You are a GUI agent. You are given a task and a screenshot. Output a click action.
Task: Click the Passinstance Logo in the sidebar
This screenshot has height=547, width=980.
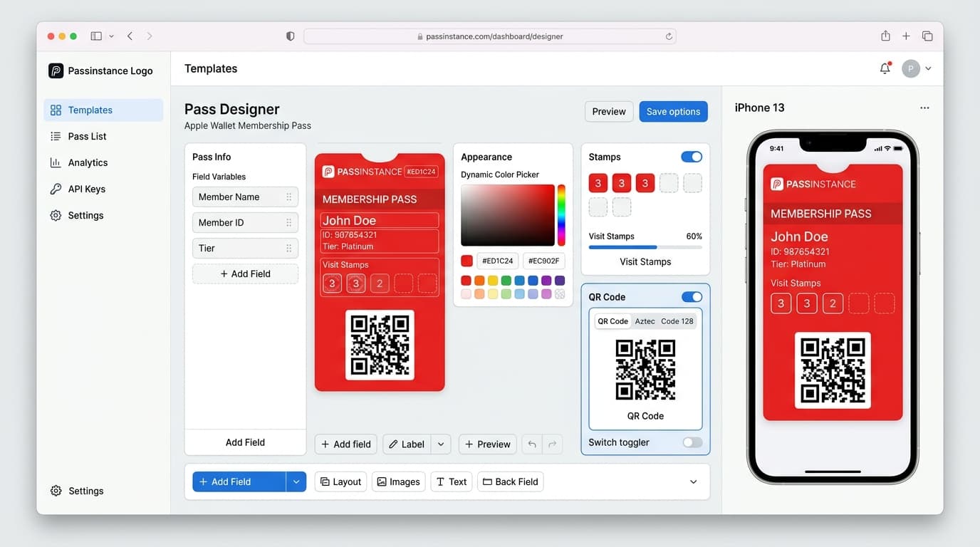pos(100,71)
